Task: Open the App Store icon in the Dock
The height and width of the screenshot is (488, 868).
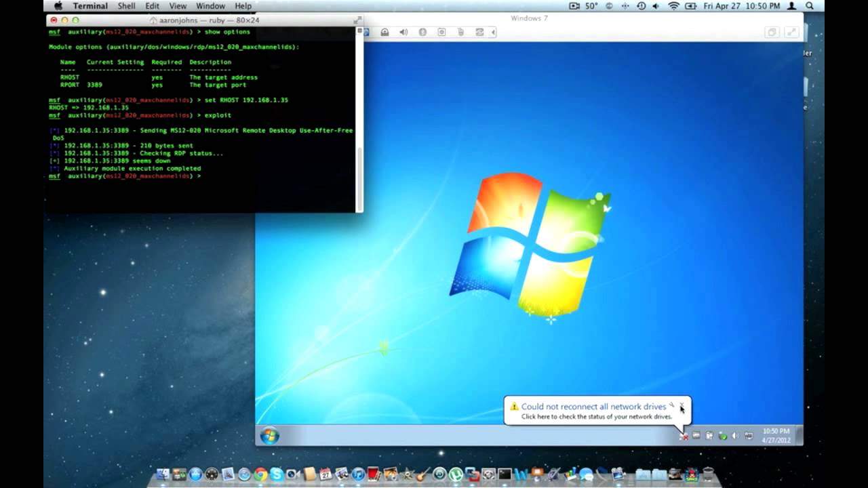Action: (195, 474)
